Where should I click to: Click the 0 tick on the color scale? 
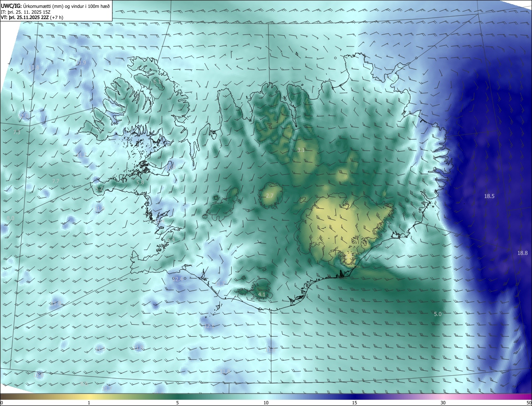(x=1, y=403)
